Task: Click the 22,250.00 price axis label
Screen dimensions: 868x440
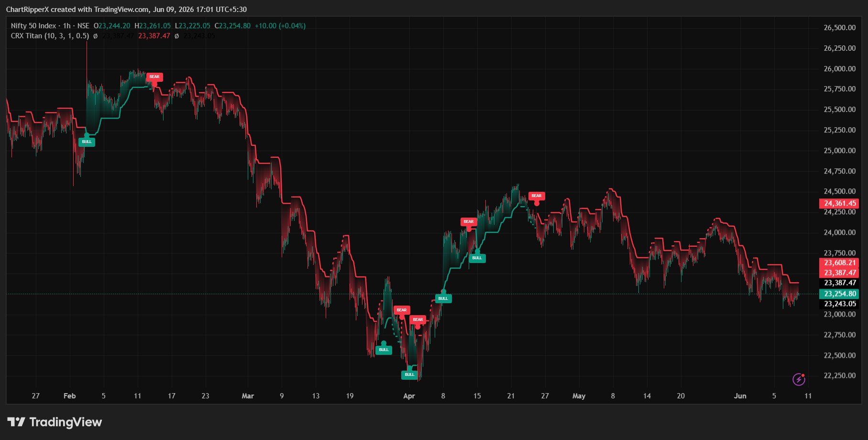Action: (840, 375)
